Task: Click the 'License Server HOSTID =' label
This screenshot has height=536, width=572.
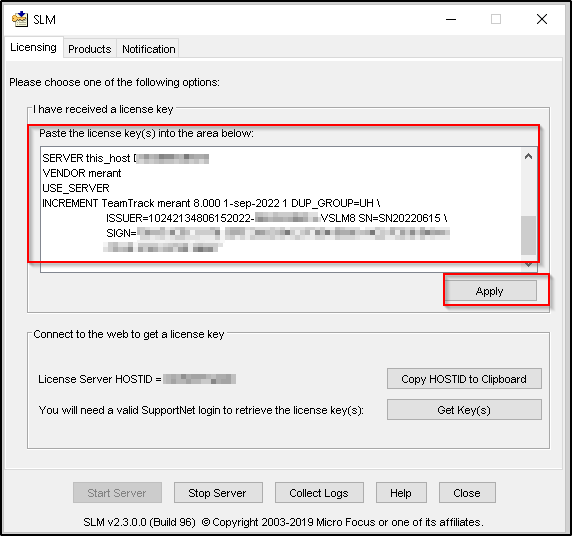Action: 100,379
